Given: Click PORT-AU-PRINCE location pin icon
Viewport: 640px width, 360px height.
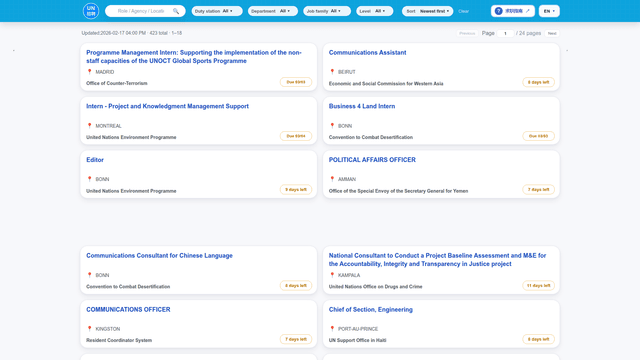Looking at the screenshot, I should click(x=332, y=329).
